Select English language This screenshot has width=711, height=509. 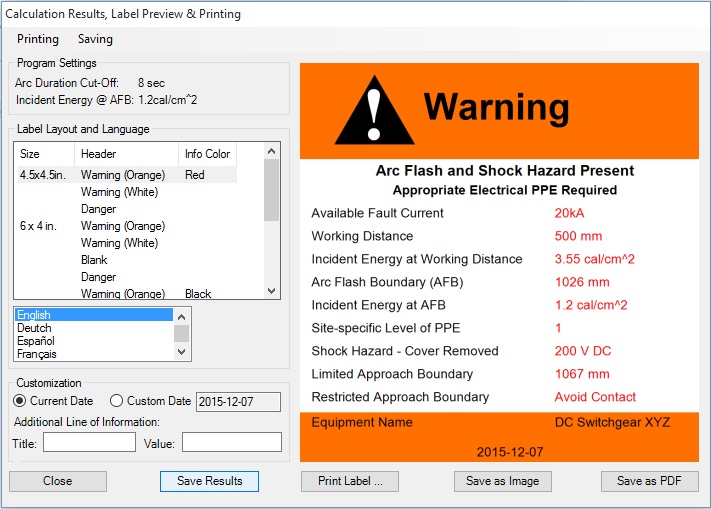94,315
